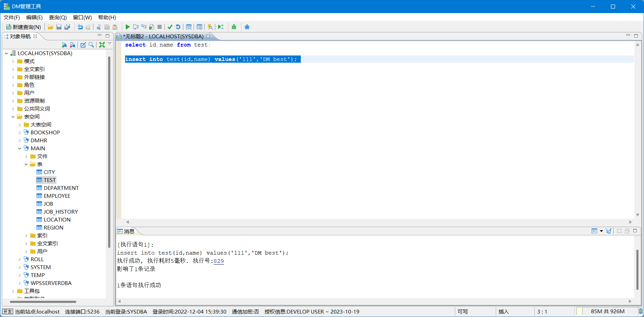Open the object navigator view menu triangle
644x317 pixels.
pyautogui.click(x=110, y=43)
